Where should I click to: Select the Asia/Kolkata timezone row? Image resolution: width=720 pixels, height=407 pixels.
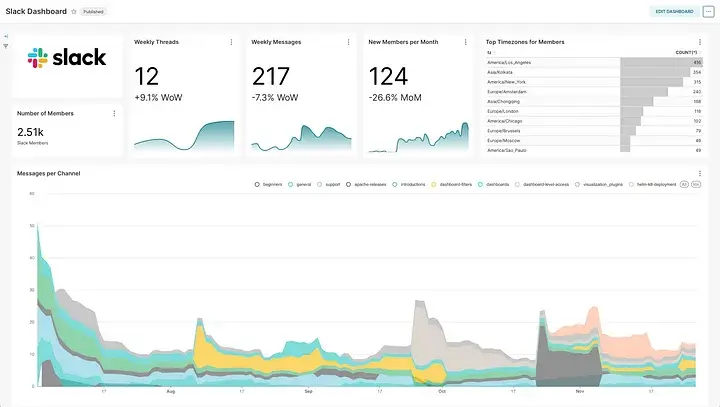[x=594, y=72]
